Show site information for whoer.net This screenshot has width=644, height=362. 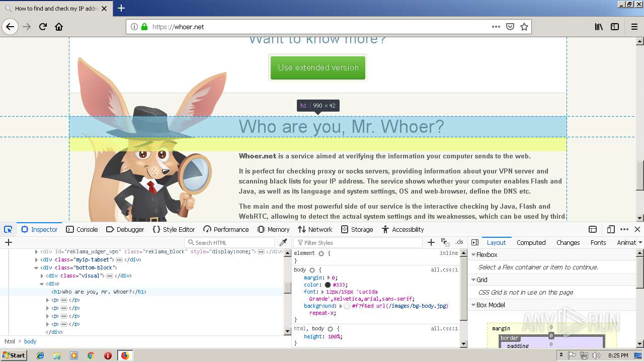coord(134,27)
